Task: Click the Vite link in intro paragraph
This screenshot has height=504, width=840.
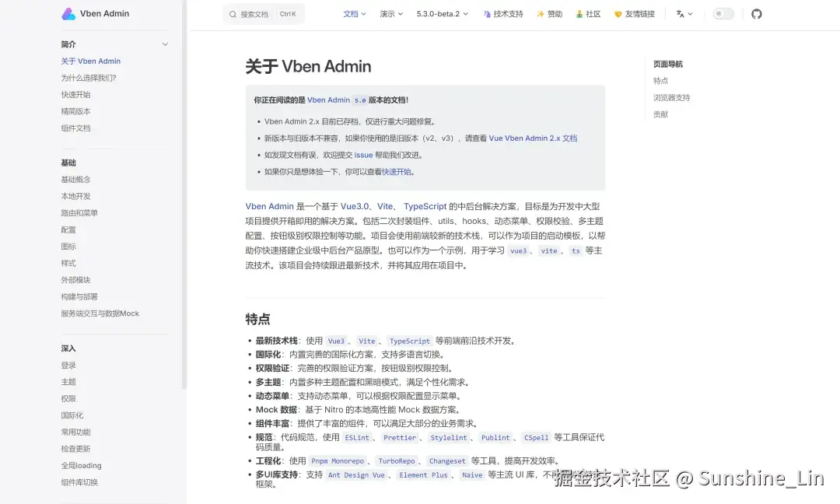Action: [x=385, y=206]
